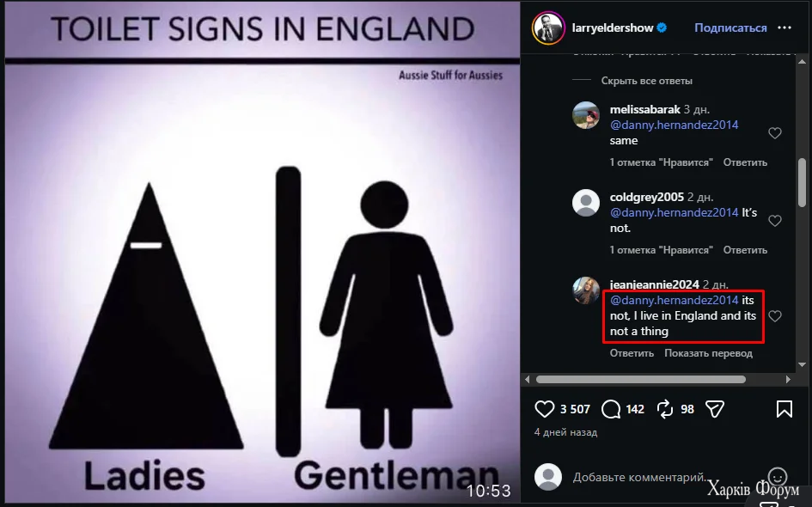Like the post with heart icon beside 3 507
812x507 pixels.
point(544,409)
